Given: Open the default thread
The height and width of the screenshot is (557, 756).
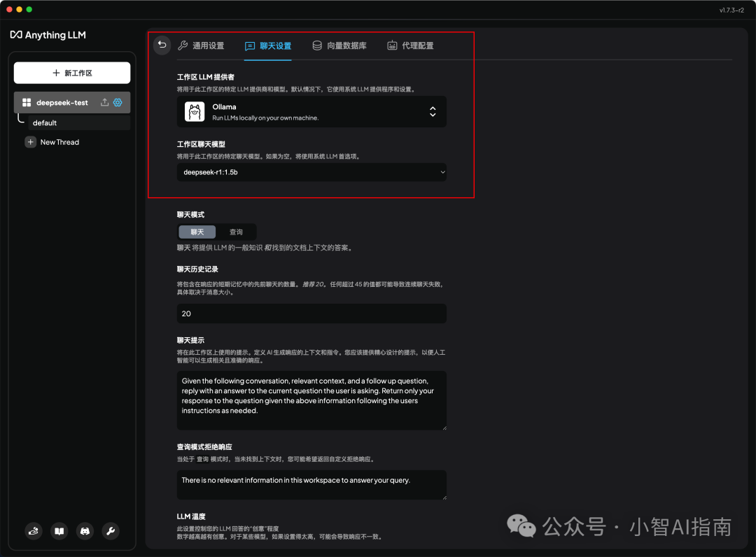Looking at the screenshot, I should point(79,123).
